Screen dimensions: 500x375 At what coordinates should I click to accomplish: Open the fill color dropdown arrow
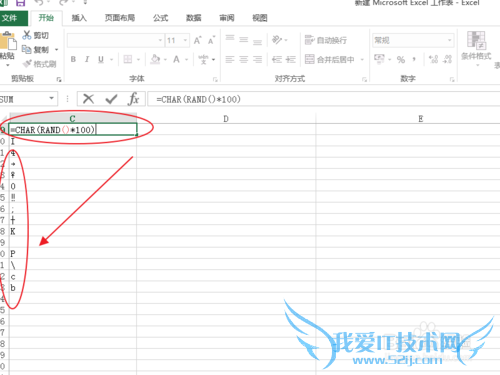point(165,60)
